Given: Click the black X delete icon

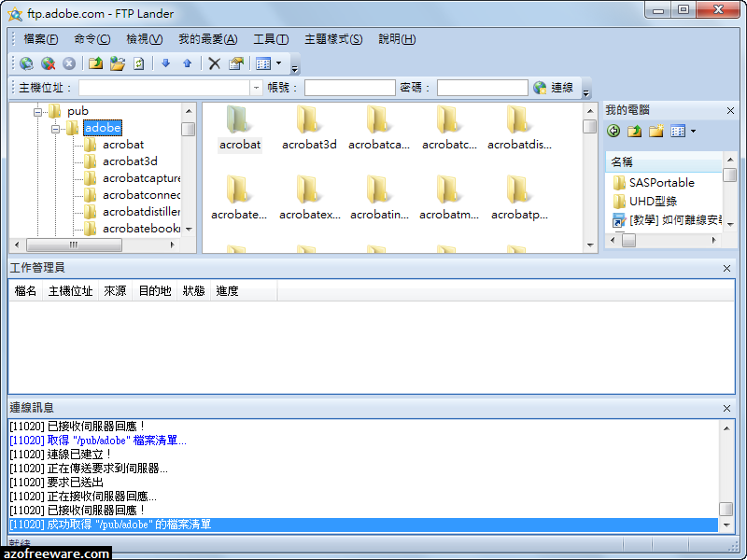Looking at the screenshot, I should click(x=215, y=63).
